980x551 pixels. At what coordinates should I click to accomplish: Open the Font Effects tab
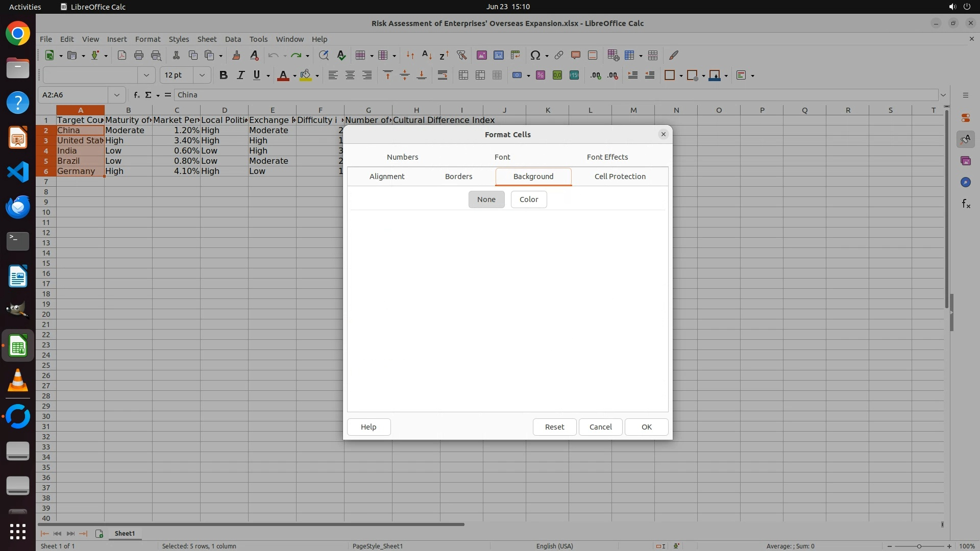(607, 157)
